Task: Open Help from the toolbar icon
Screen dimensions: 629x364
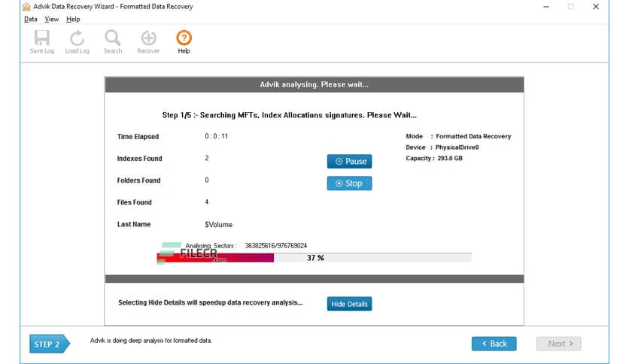Action: pyautogui.click(x=184, y=41)
